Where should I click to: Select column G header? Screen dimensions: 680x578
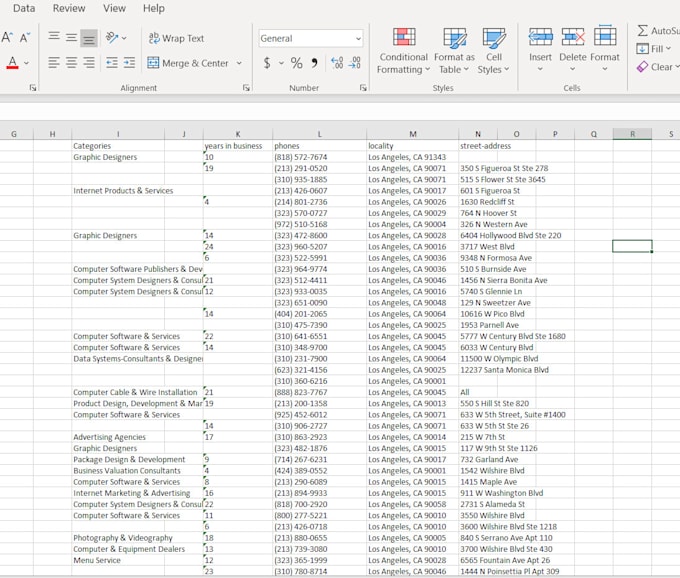[x=14, y=134]
